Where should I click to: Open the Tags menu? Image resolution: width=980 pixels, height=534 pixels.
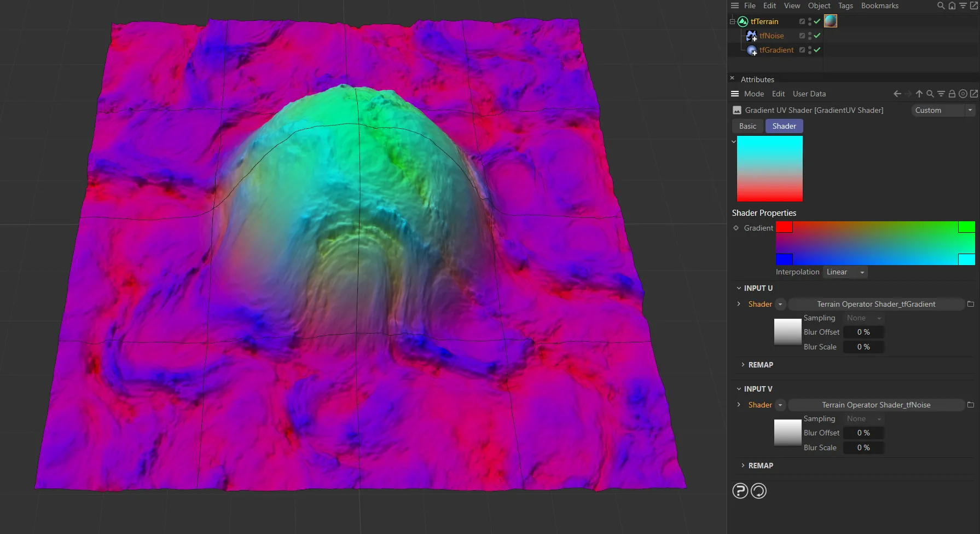pyautogui.click(x=845, y=5)
